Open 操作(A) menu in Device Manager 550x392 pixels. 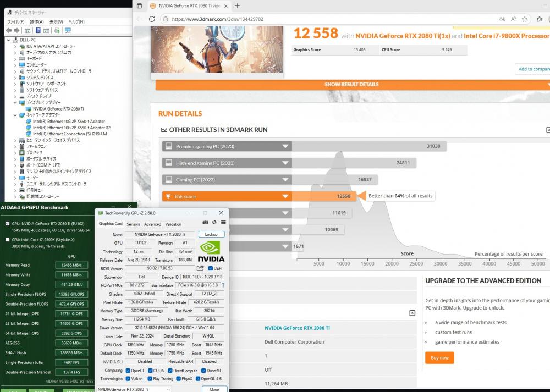[36, 22]
